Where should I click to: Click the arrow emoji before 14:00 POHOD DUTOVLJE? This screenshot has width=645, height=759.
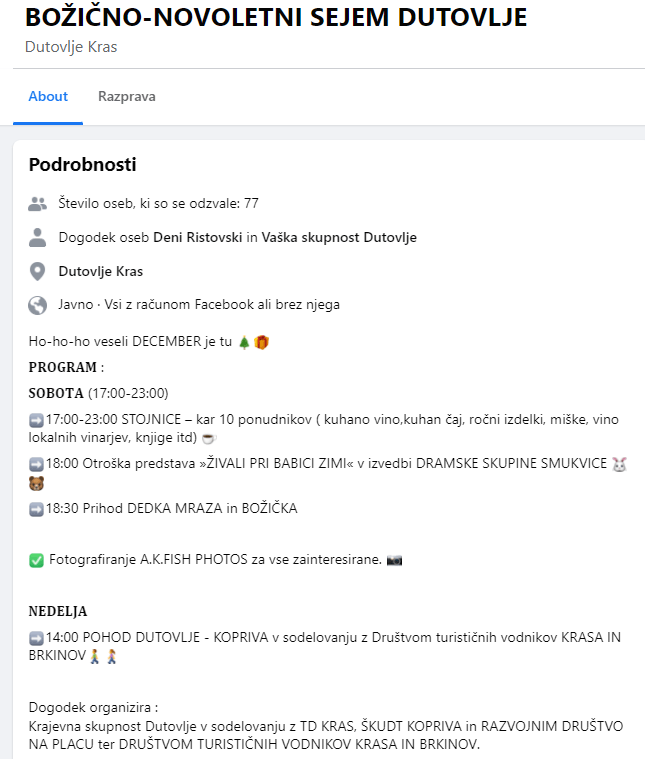point(36,637)
